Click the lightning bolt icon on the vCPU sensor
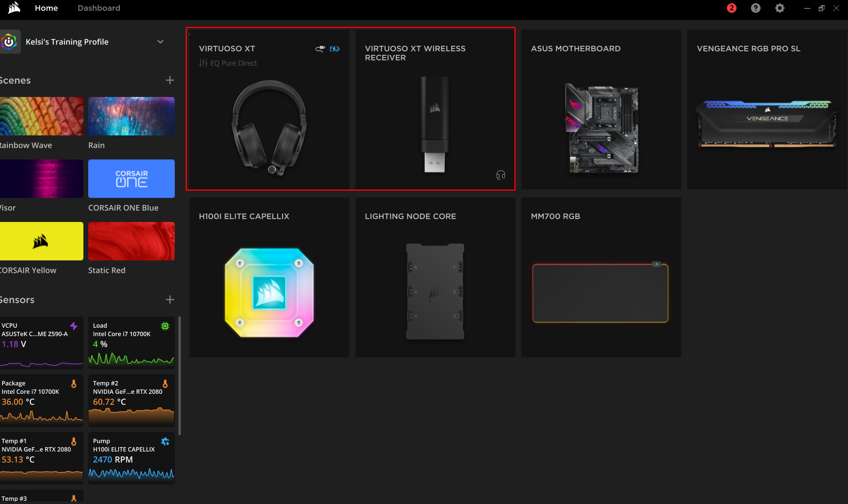Image resolution: width=848 pixels, height=504 pixels. coord(75,325)
